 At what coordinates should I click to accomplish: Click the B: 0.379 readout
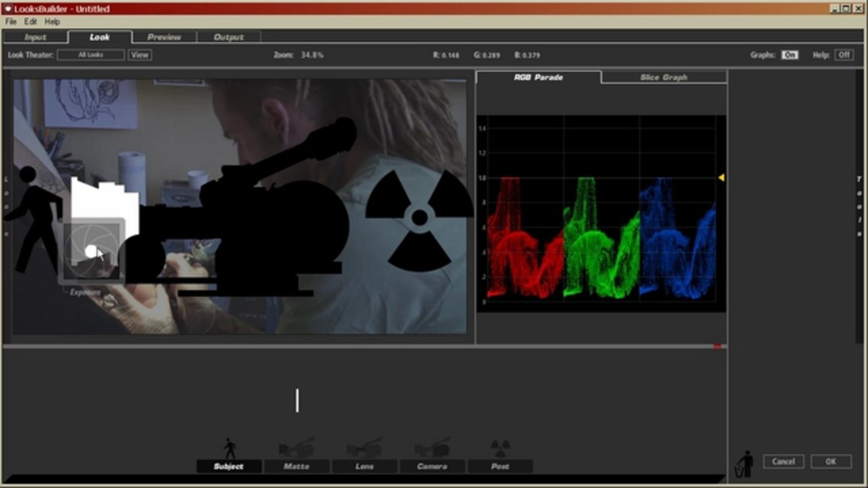(527, 55)
